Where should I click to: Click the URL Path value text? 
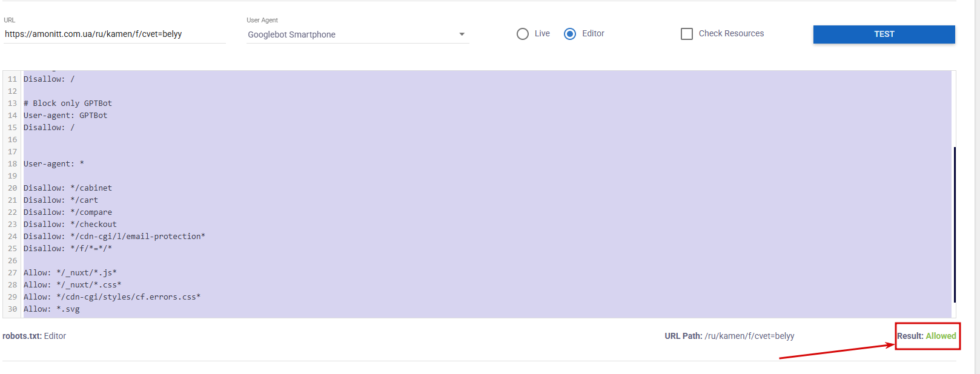pos(749,336)
